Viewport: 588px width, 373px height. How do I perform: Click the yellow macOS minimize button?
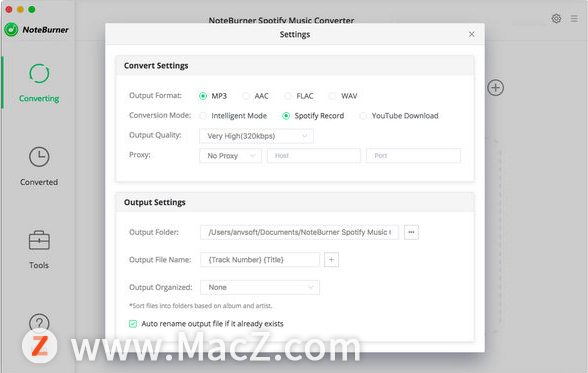[x=20, y=9]
